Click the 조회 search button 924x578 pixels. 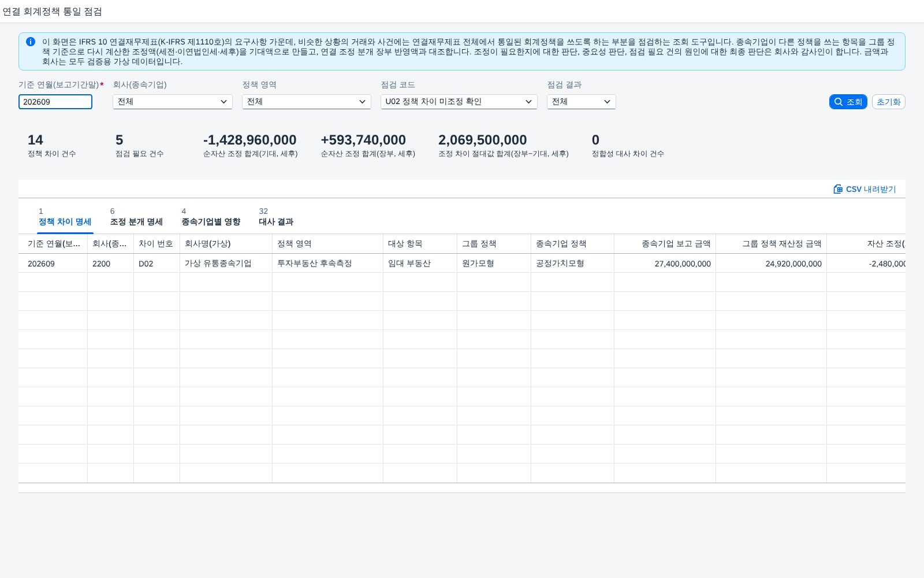pos(848,102)
